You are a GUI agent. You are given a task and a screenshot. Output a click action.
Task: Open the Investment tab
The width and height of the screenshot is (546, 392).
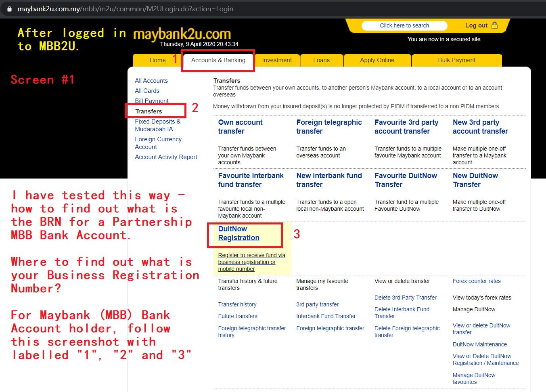277,60
